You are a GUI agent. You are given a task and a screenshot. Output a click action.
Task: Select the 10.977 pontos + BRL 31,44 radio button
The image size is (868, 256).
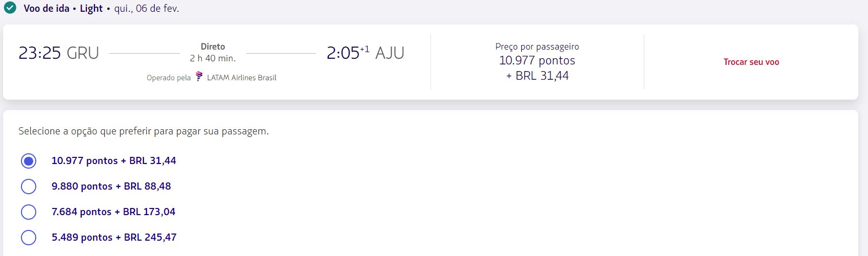click(x=29, y=161)
